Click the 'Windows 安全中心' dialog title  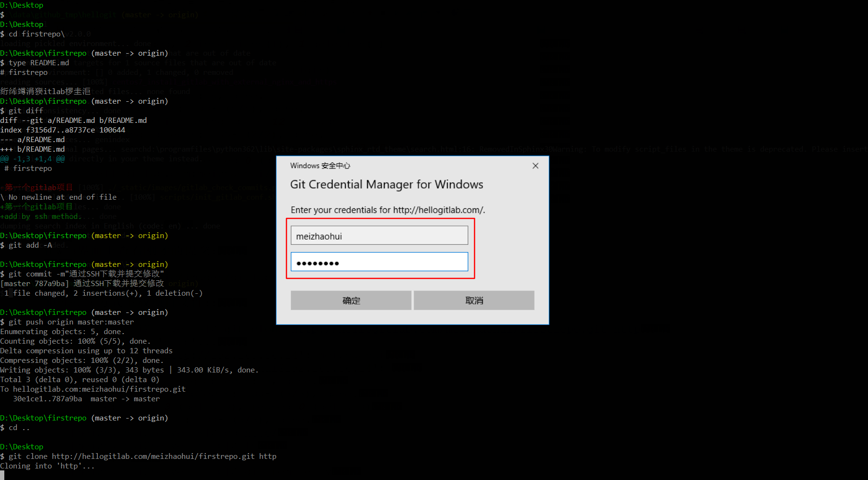coord(320,166)
